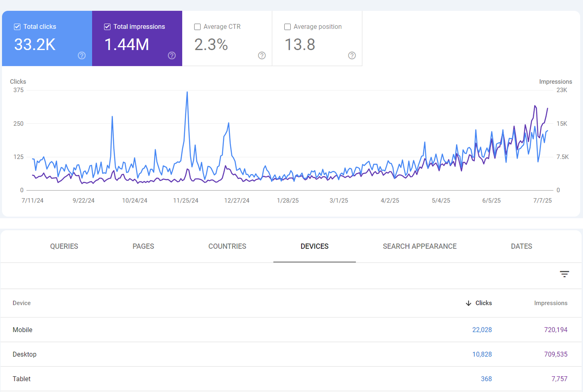
Task: Switch to the Queries tab
Action: click(x=64, y=246)
